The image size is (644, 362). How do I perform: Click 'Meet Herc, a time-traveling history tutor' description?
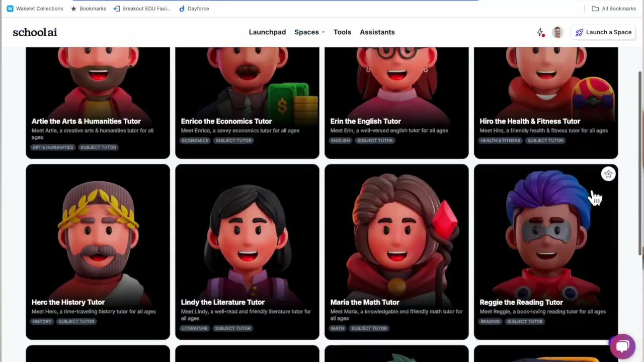click(94, 312)
